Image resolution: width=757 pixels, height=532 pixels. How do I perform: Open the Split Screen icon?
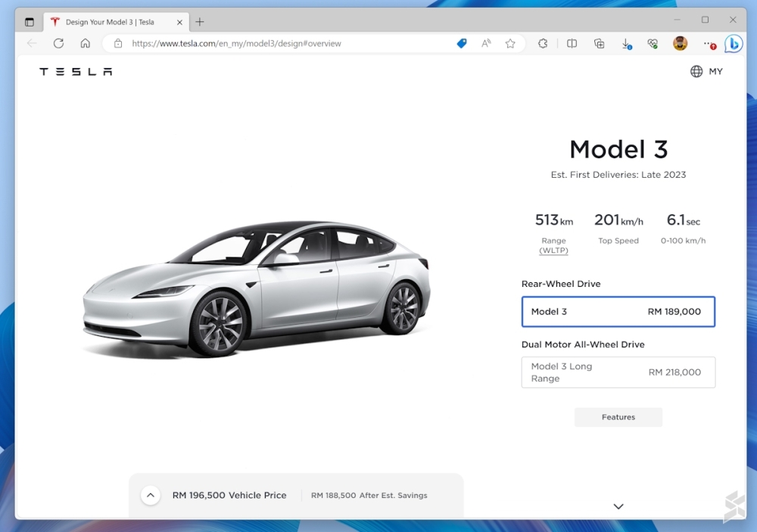click(572, 44)
